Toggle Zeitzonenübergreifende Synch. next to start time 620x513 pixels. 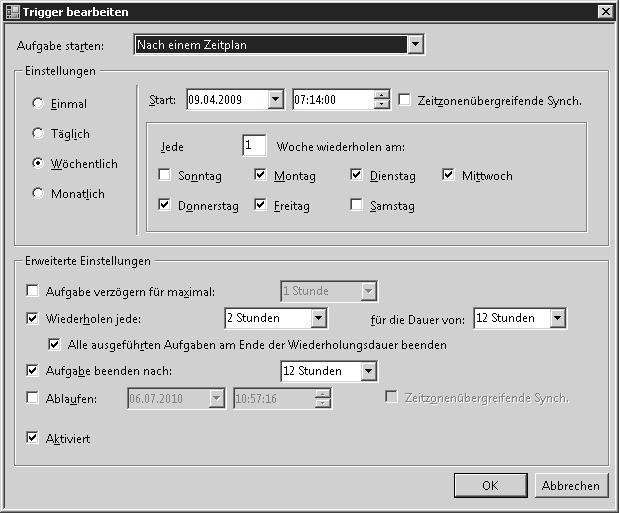coord(404,100)
